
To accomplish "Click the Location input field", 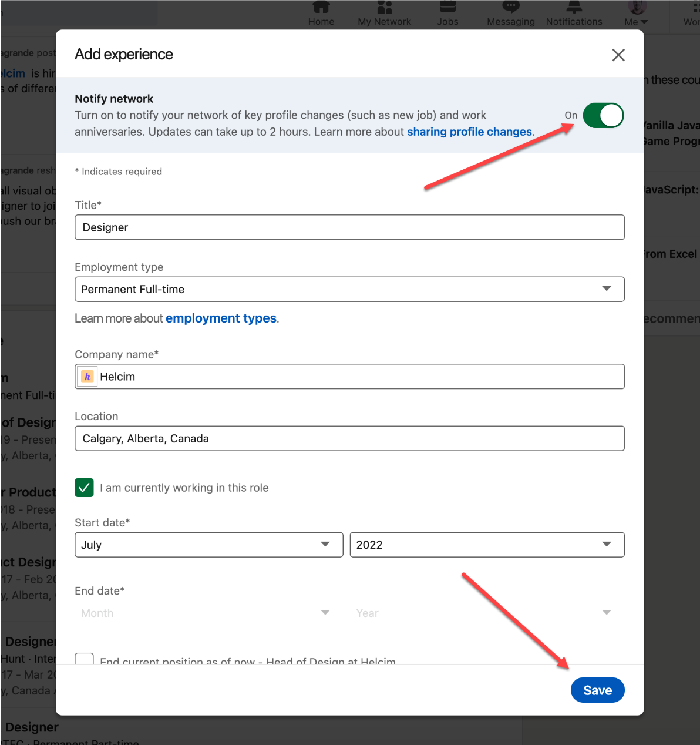I will [349, 438].
